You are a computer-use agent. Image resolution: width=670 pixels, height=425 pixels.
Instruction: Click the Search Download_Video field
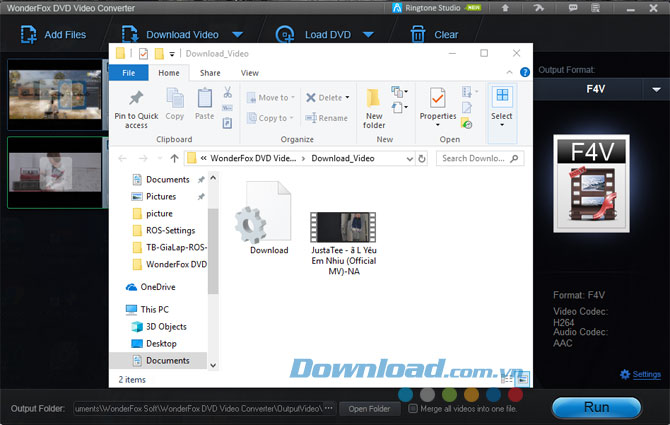479,158
